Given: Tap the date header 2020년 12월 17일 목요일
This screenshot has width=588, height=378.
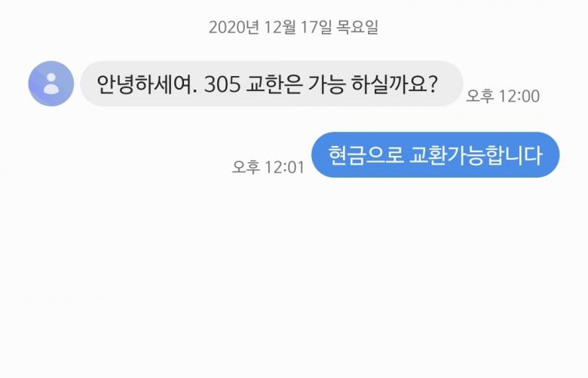Looking at the screenshot, I should (293, 27).
